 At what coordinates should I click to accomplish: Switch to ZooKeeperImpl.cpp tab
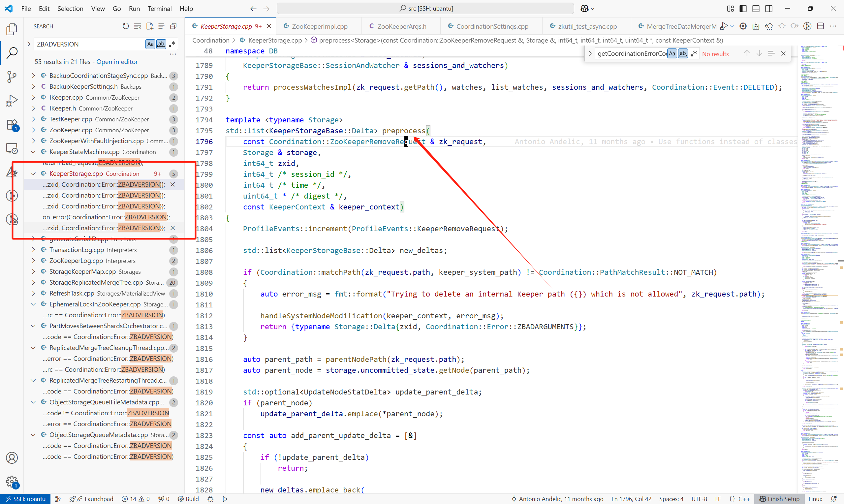(319, 26)
